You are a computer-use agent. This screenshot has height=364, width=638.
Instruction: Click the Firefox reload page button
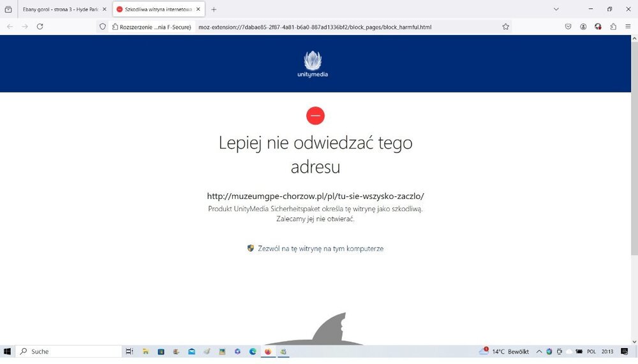40,27
